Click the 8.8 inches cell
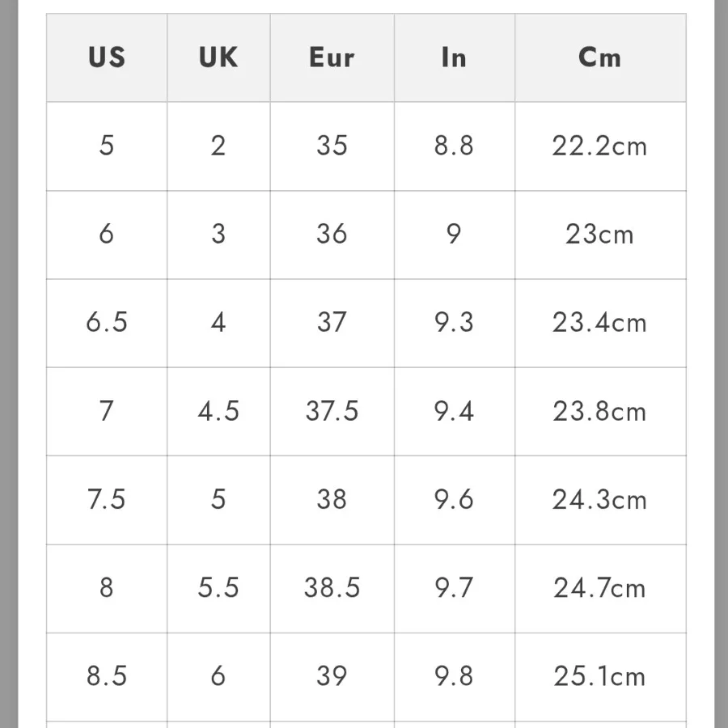Image resolution: width=728 pixels, height=728 pixels. [454, 146]
